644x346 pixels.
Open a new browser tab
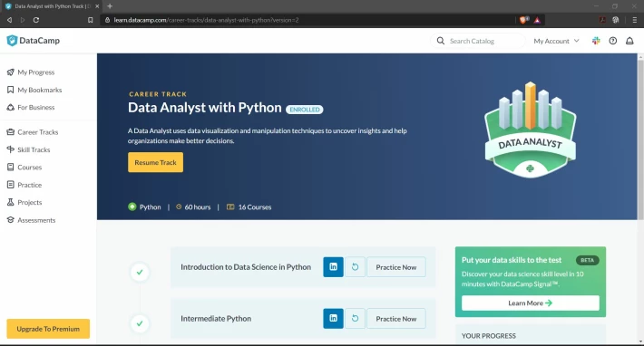tap(110, 6)
